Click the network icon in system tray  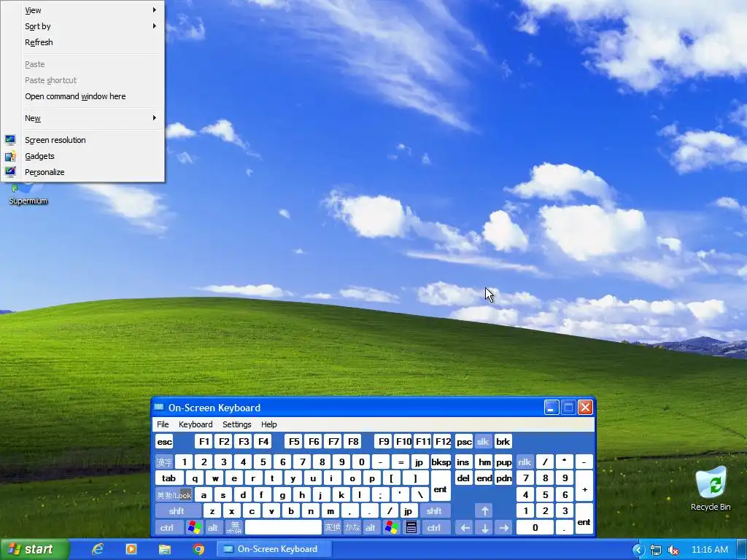coord(656,550)
